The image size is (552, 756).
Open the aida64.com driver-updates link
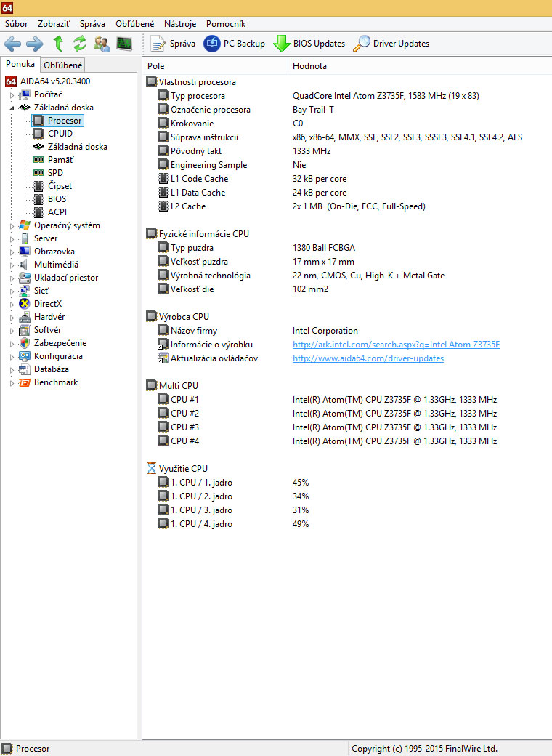pos(368,358)
